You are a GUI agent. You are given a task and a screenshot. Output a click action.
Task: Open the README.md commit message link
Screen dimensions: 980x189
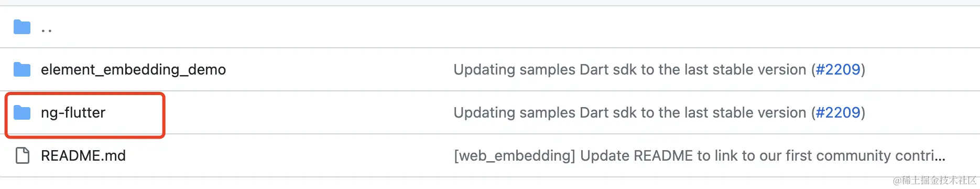tap(700, 156)
